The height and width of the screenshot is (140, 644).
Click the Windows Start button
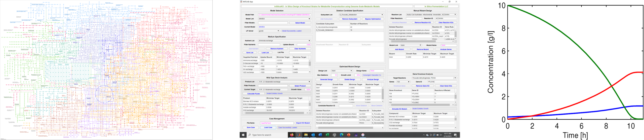[x=243, y=135]
